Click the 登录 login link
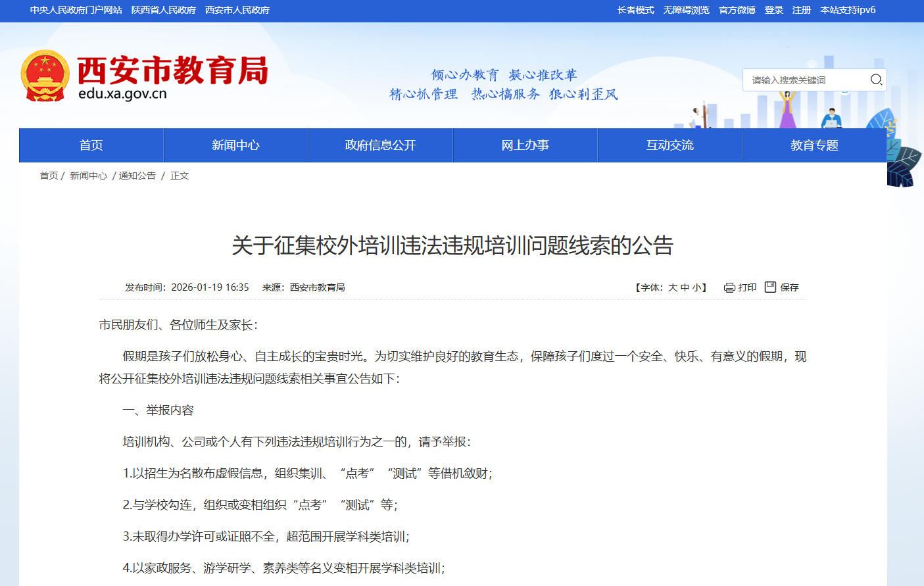The image size is (924, 586). 773,11
